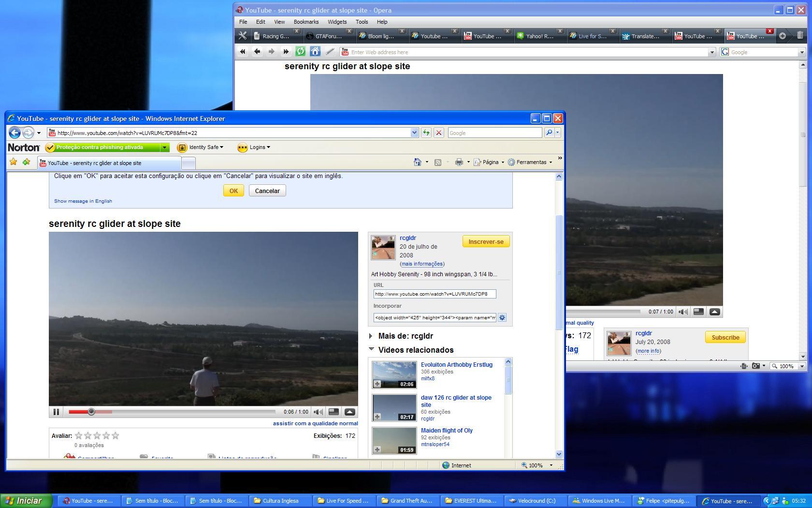
Task: Click Opera rewind navigation button
Action: pos(243,51)
